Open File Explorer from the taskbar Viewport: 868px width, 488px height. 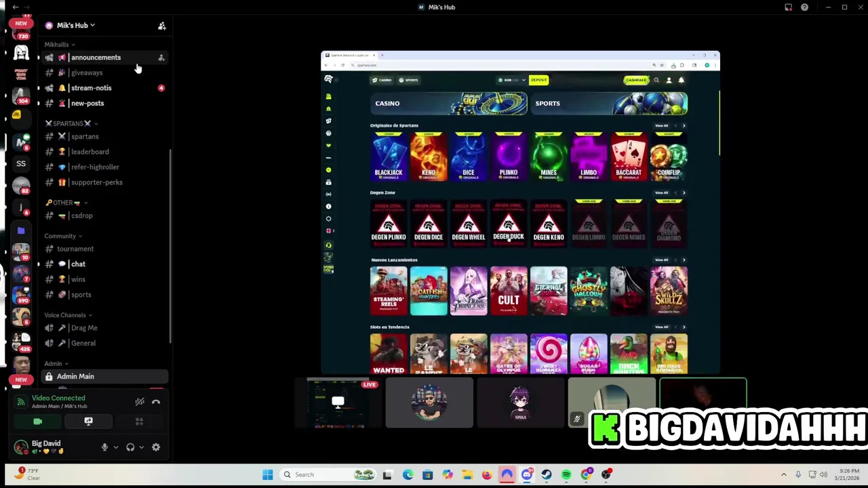pos(467,474)
